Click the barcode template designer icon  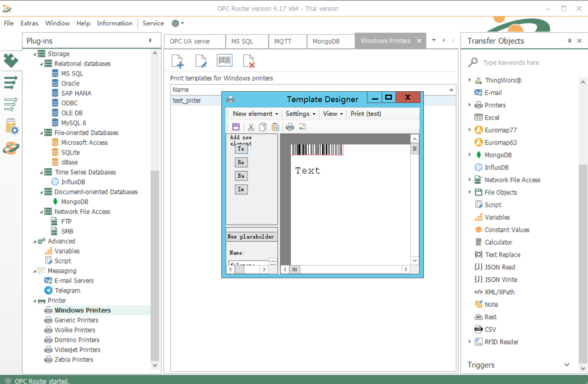click(x=224, y=61)
